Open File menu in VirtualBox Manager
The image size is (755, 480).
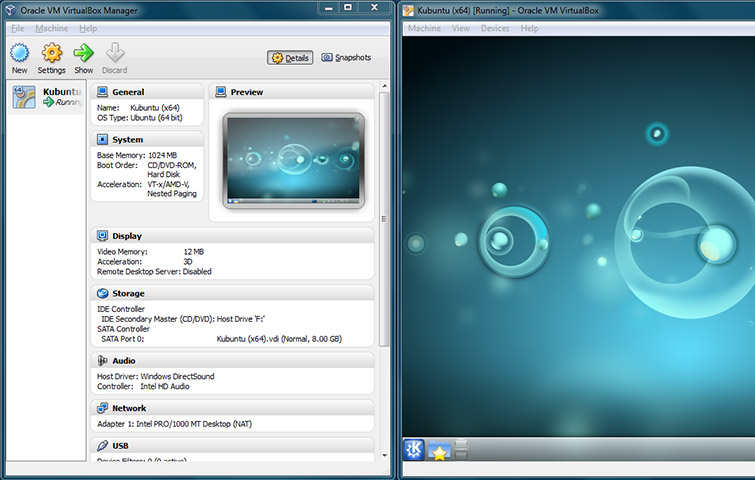click(17, 28)
